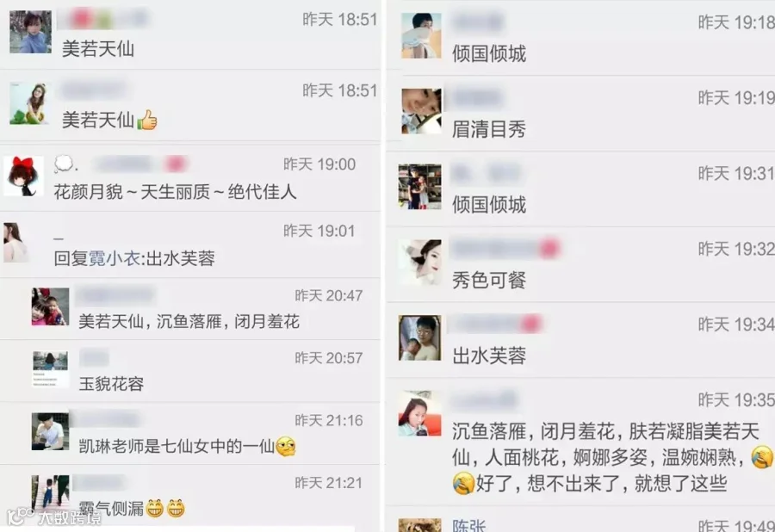Screen dimensions: 775x532
Task: Select the 眉清目秀 comment text
Action: coord(489,129)
